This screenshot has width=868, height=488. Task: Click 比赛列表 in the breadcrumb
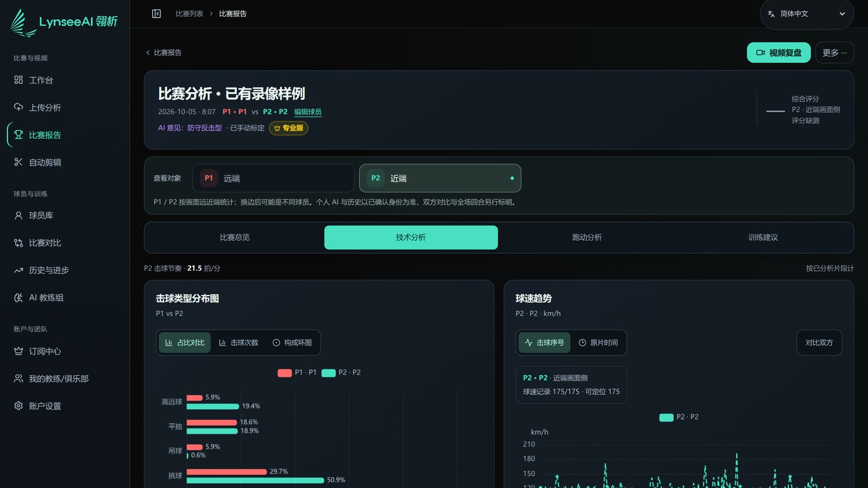pos(189,14)
